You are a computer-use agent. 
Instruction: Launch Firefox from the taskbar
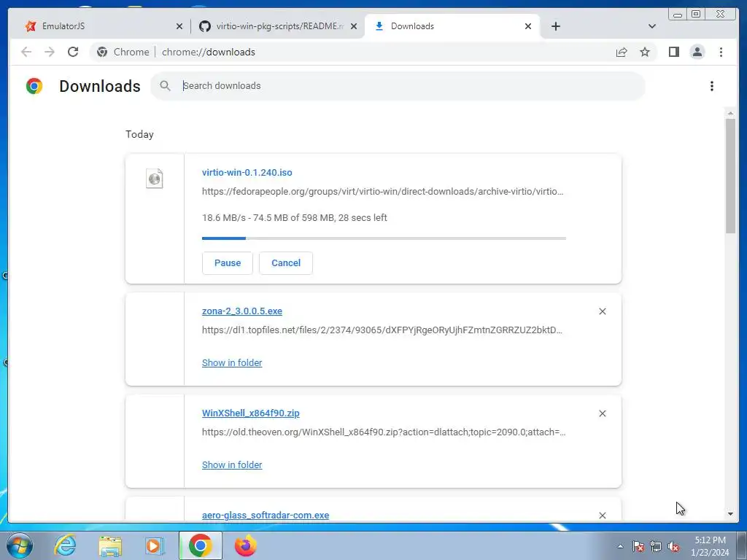[x=246, y=545]
